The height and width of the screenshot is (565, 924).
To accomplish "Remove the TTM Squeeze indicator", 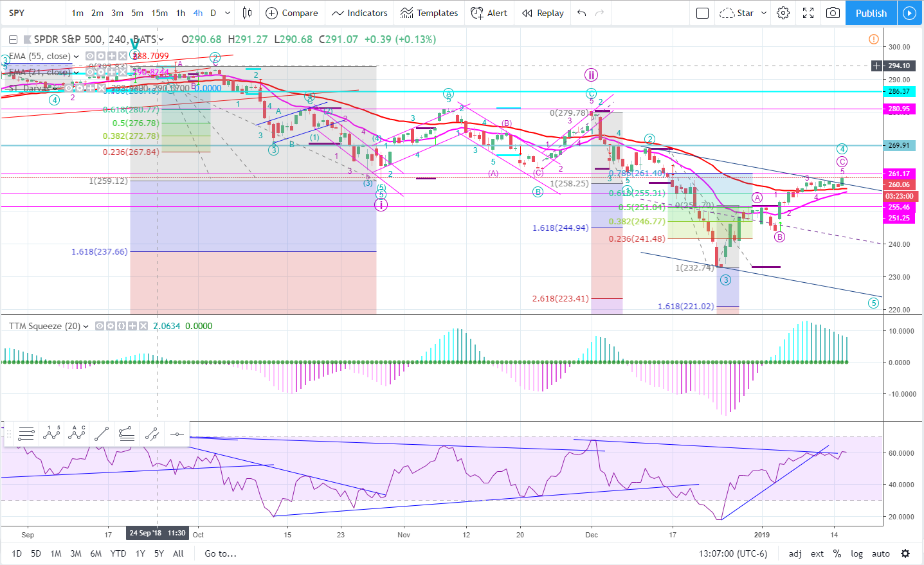I will tap(143, 326).
